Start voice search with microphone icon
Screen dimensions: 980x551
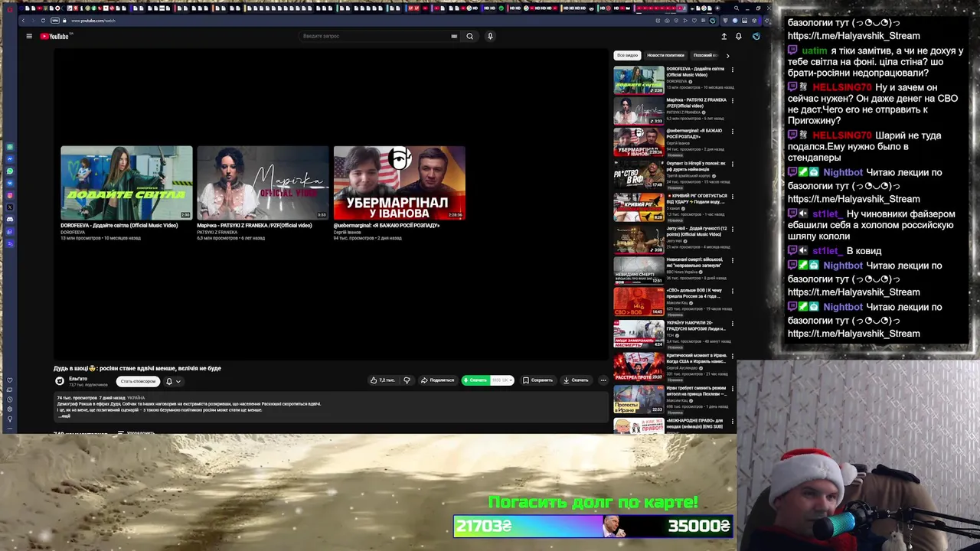coord(490,36)
